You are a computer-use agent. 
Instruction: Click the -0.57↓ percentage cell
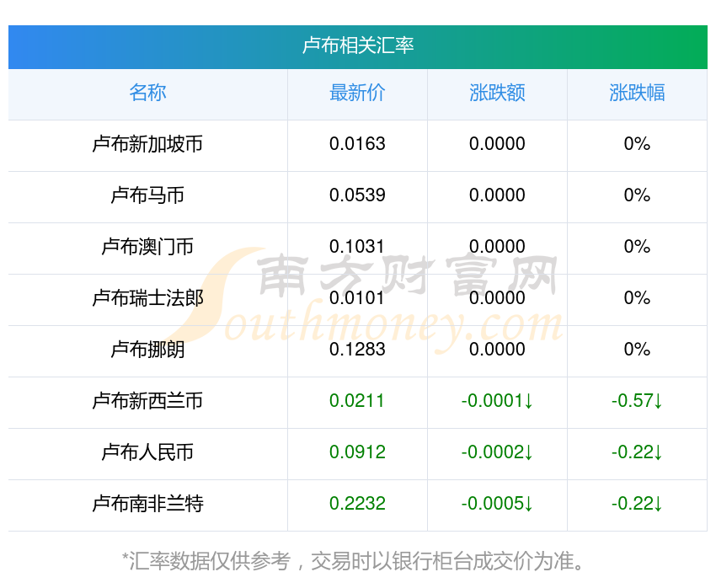point(637,401)
